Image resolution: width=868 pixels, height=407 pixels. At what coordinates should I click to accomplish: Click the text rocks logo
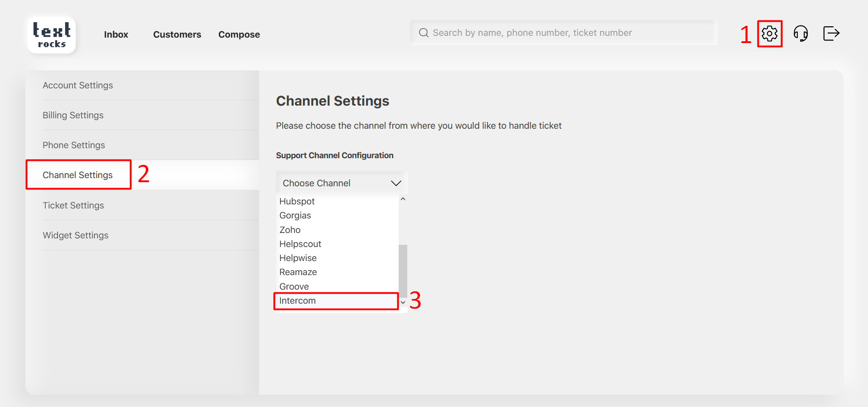pos(52,35)
